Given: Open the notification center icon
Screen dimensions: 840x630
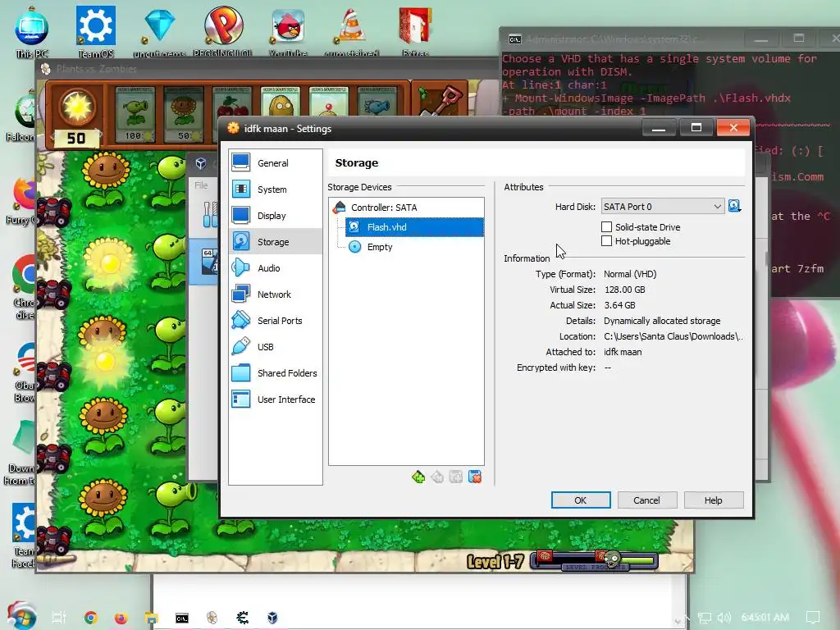Looking at the screenshot, I should pyautogui.click(x=813, y=618).
